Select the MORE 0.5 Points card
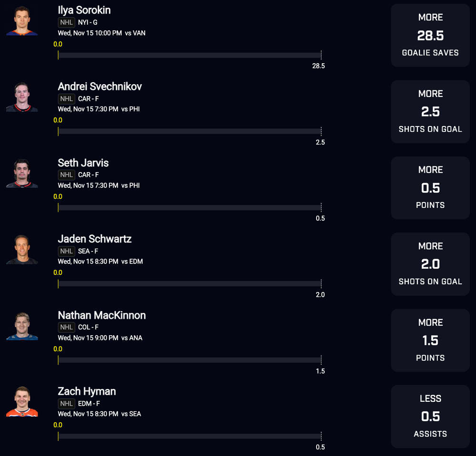Screen dimensions: 476x456 430,188
